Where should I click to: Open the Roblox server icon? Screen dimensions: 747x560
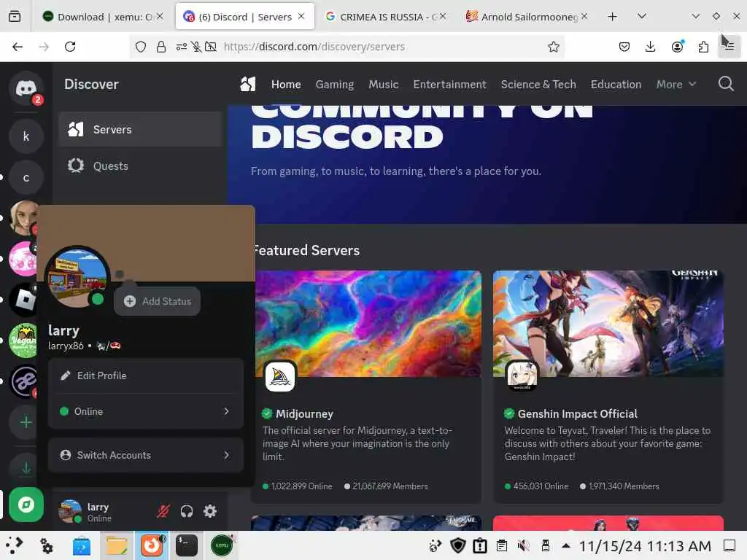click(23, 300)
